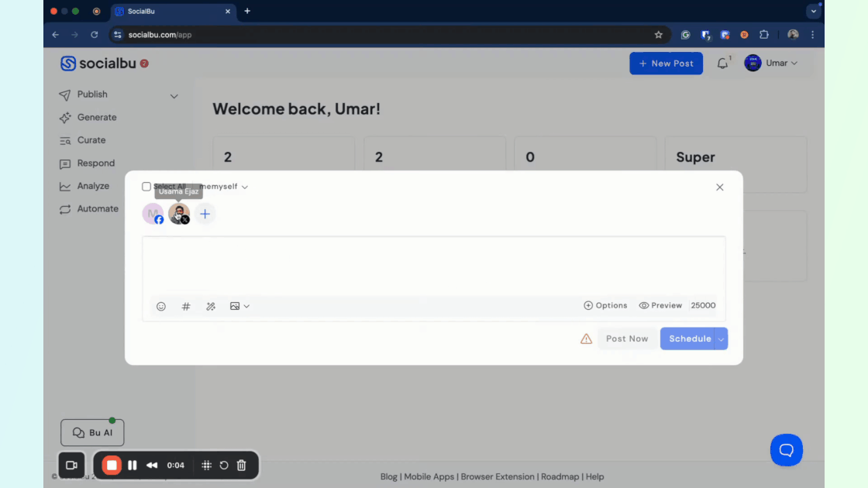This screenshot has width=868, height=488.
Task: Open the AI magic wand generator
Action: coord(211,306)
